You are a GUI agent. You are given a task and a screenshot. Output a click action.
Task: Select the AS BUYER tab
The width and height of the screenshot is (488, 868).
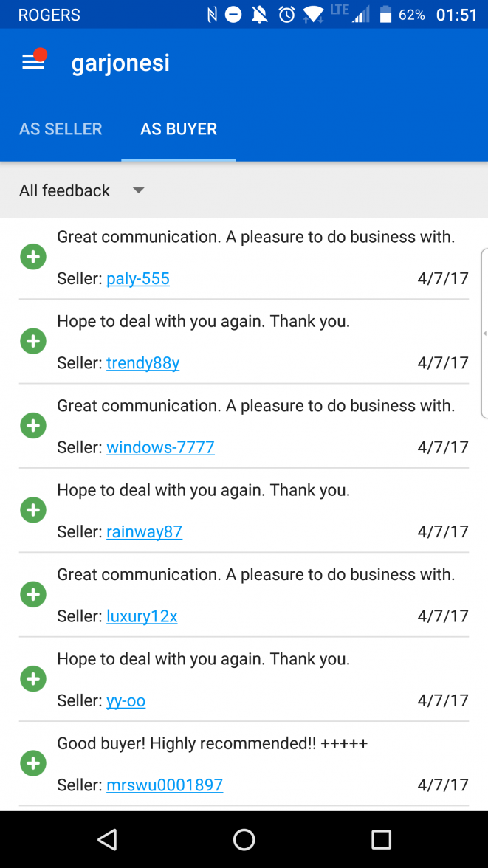click(x=178, y=128)
